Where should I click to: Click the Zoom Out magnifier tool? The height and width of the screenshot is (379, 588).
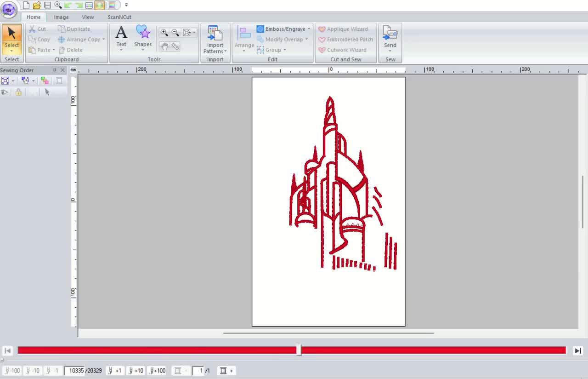(x=175, y=33)
